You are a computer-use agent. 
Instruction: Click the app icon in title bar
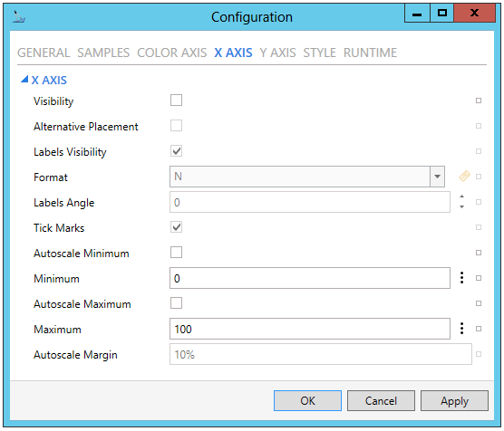coord(19,17)
